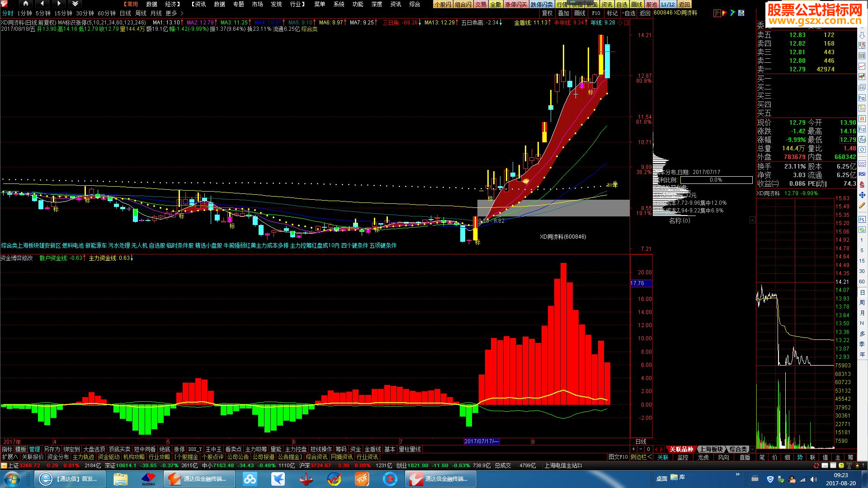
Task: Open the 画线 drawing options beside 叠加
Action: tap(580, 14)
